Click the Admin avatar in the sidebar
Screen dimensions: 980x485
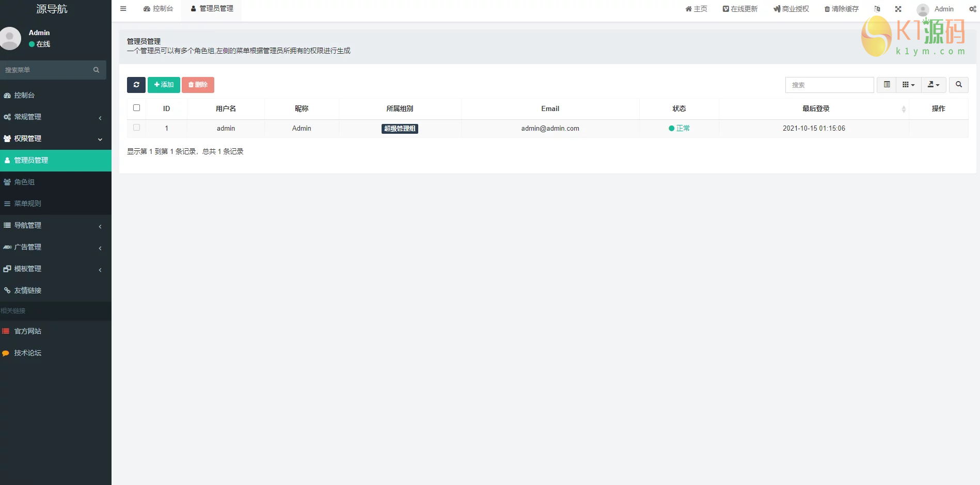[x=10, y=38]
